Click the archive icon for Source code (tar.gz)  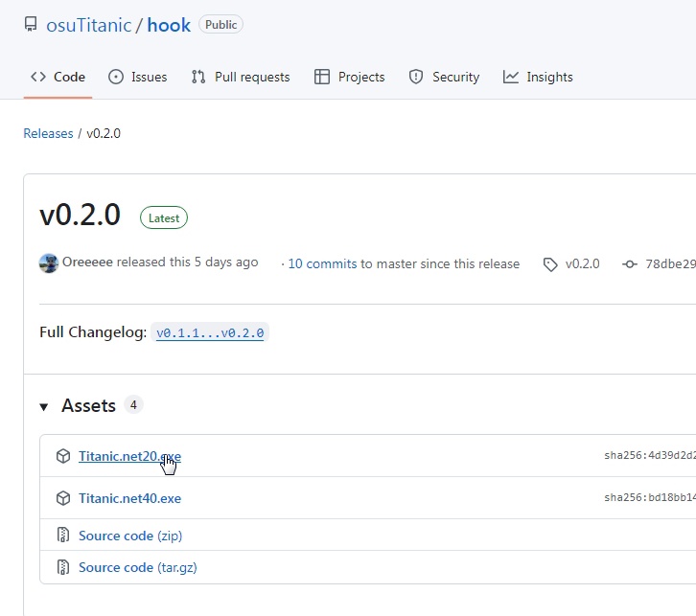[63, 567]
